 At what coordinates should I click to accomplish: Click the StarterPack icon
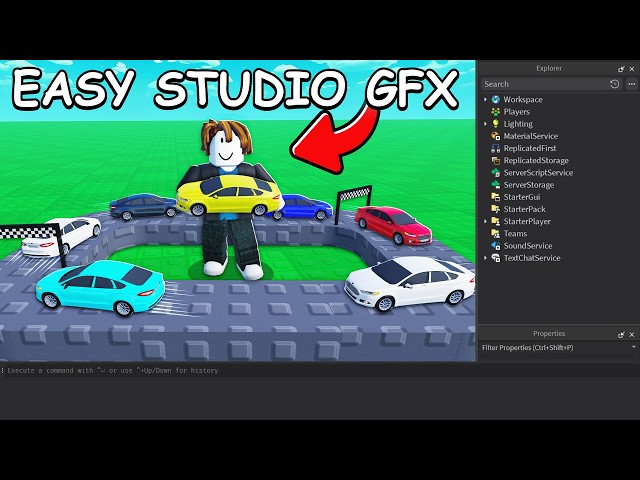tap(496, 209)
